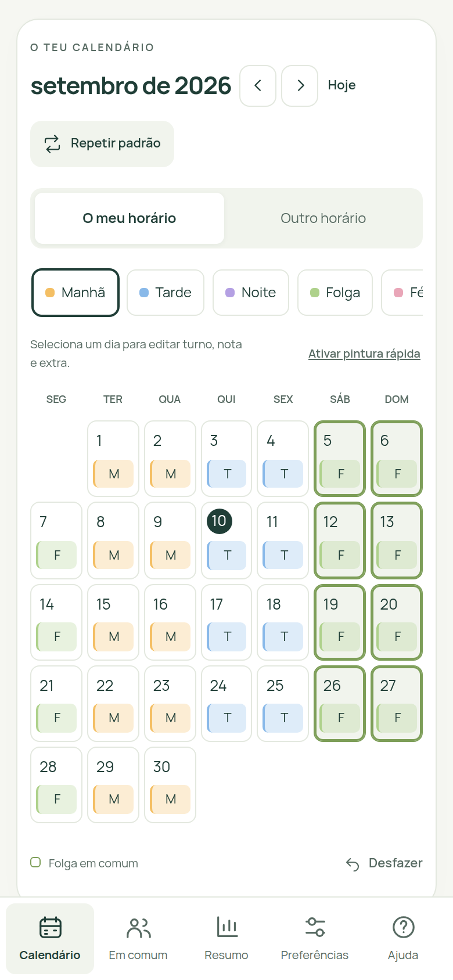453x980 pixels.
Task: Select day 10 in the calendar
Action: pos(227,541)
